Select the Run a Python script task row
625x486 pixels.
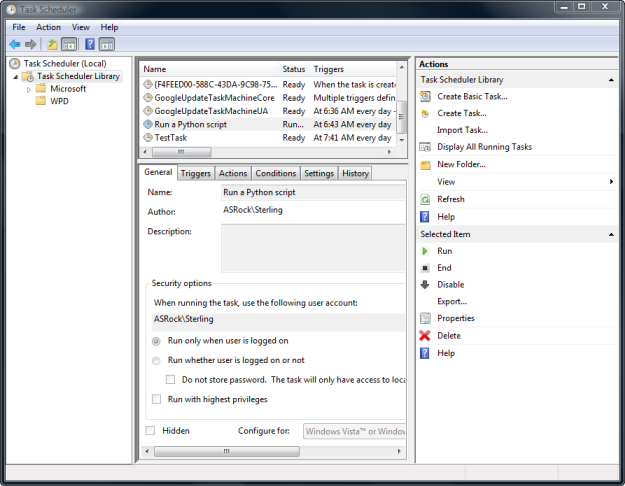click(269, 124)
